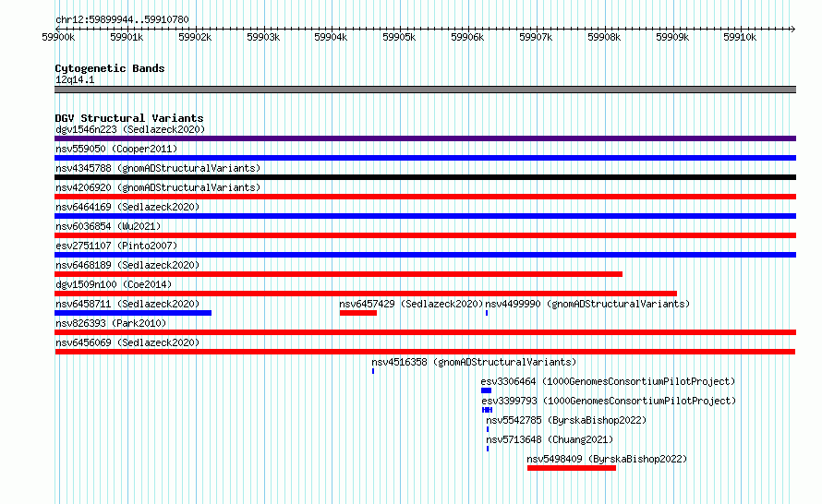Click the blue bar under esv2751107
The height and width of the screenshot is (504, 822).
pos(425,255)
